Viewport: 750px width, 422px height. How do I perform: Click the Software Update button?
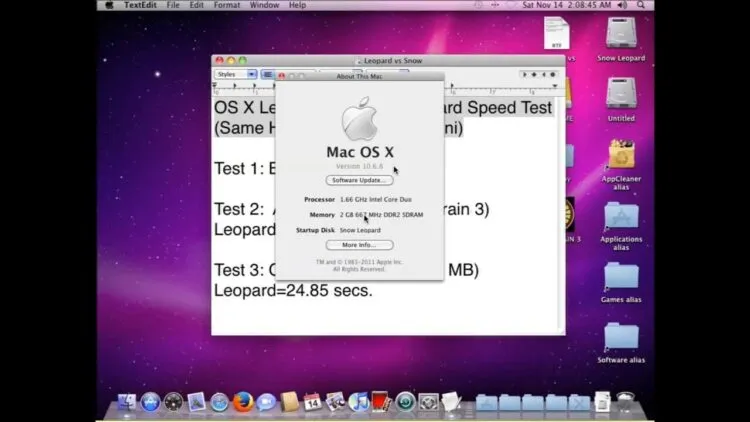click(359, 180)
